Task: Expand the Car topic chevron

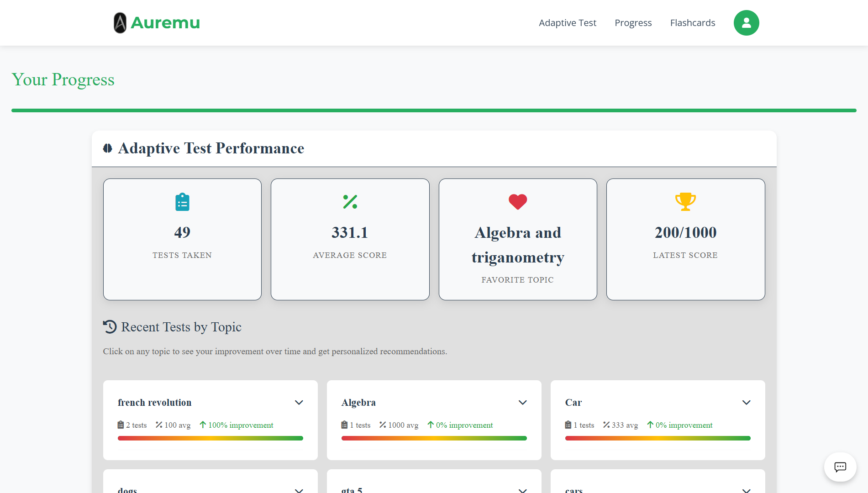Action: [747, 403]
